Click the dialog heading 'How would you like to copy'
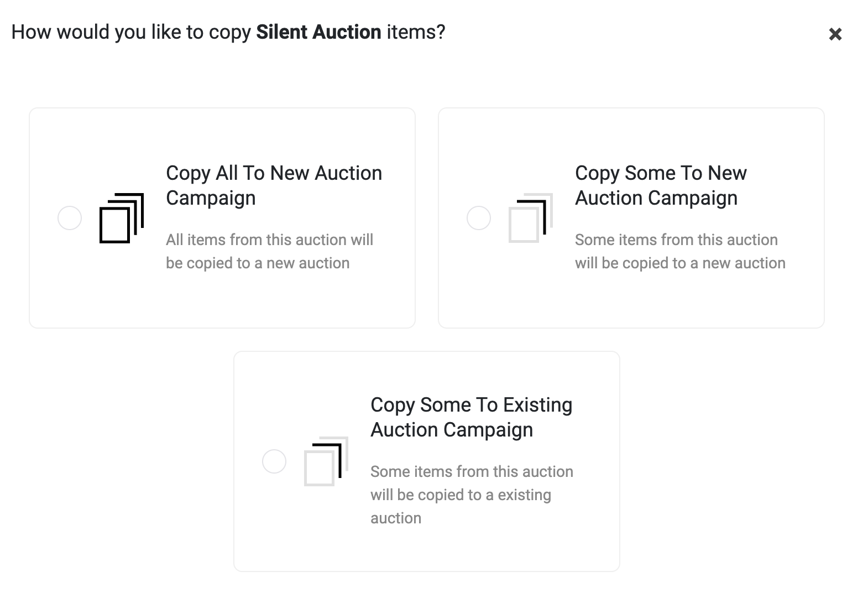 pyautogui.click(x=132, y=32)
